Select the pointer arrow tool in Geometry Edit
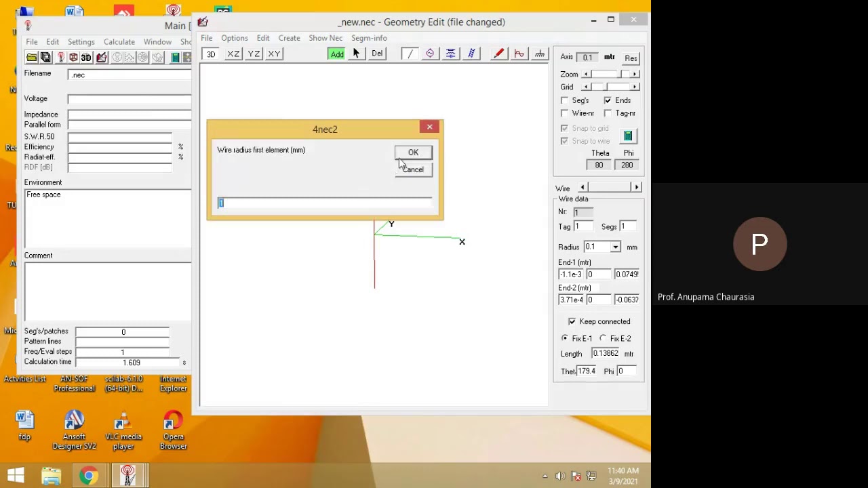The width and height of the screenshot is (868, 488). (x=356, y=54)
